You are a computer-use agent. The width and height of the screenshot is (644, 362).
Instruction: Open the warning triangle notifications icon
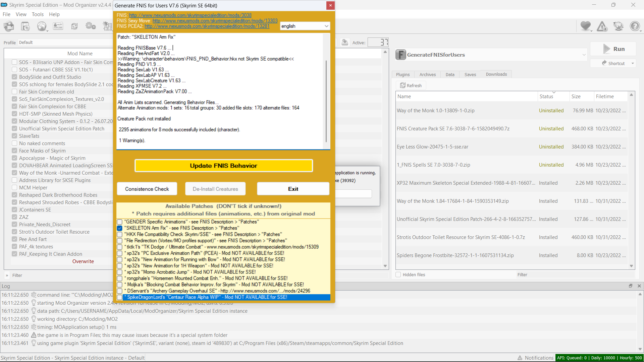coord(602,26)
